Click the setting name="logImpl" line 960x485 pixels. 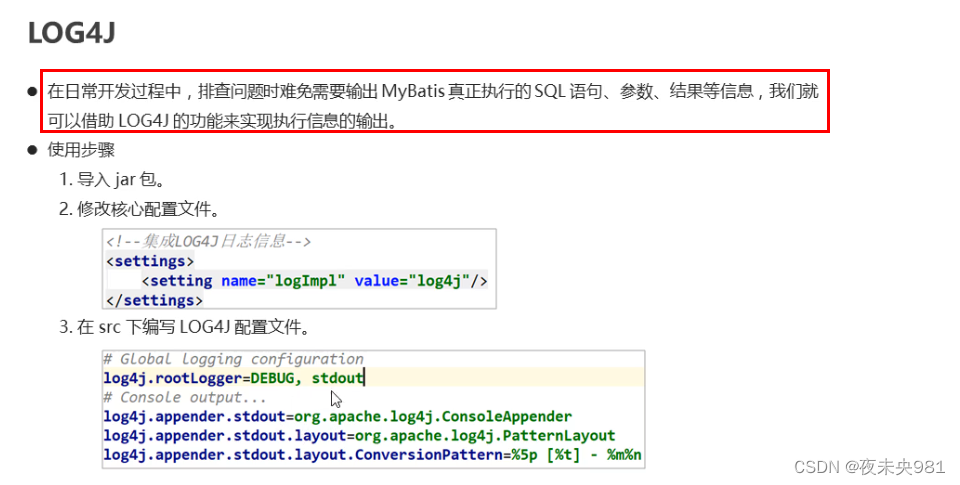(315, 280)
